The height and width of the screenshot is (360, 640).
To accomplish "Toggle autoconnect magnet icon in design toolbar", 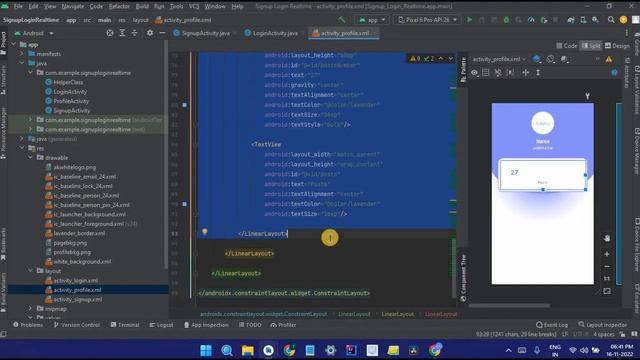I will (x=498, y=73).
